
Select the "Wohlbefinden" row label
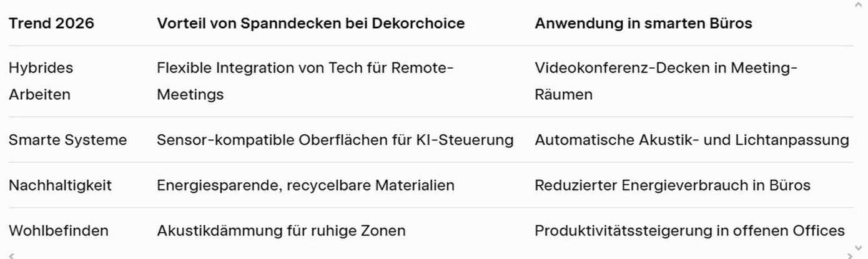coord(58,231)
